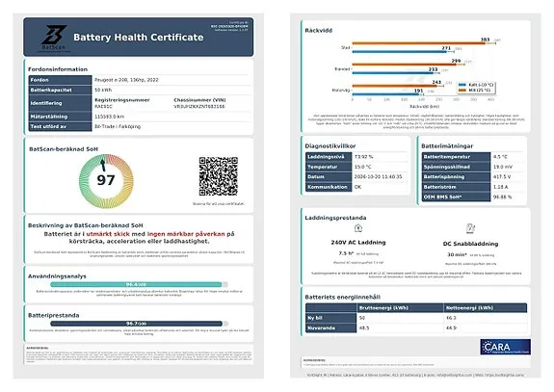Click the QR code on the certificate

coord(218,176)
